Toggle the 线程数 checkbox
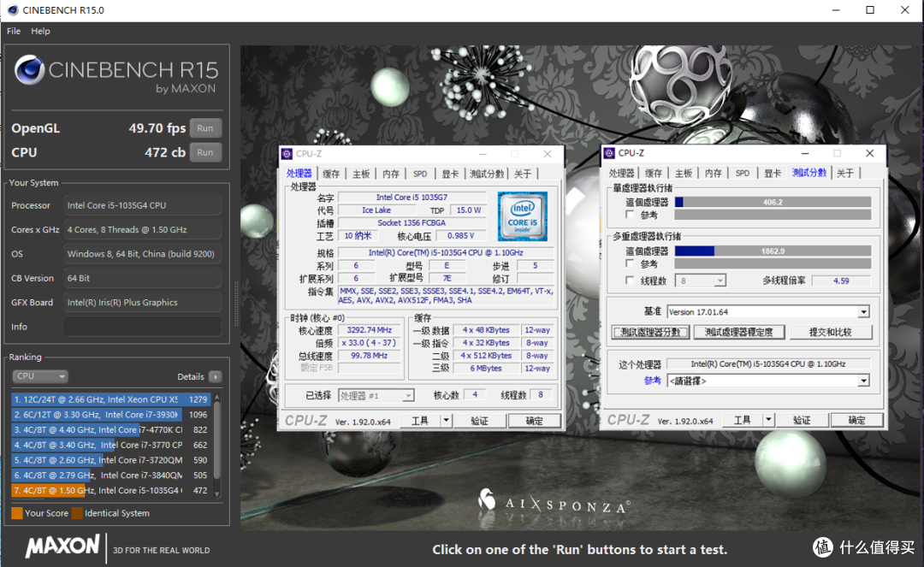Screen dimensions: 924x567 (x=630, y=281)
